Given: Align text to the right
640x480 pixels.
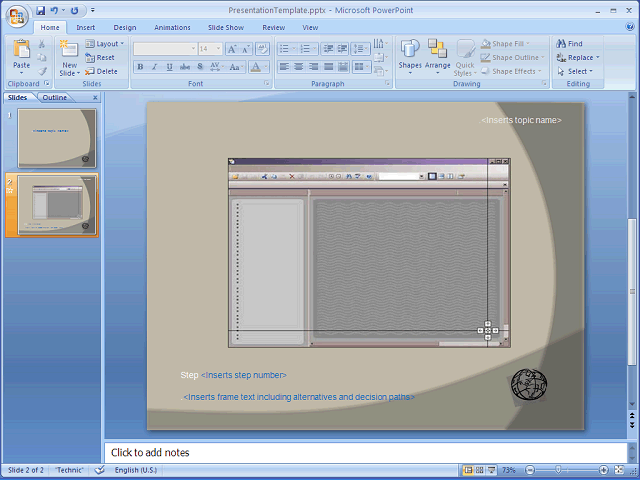Looking at the screenshot, I should pyautogui.click(x=313, y=67).
